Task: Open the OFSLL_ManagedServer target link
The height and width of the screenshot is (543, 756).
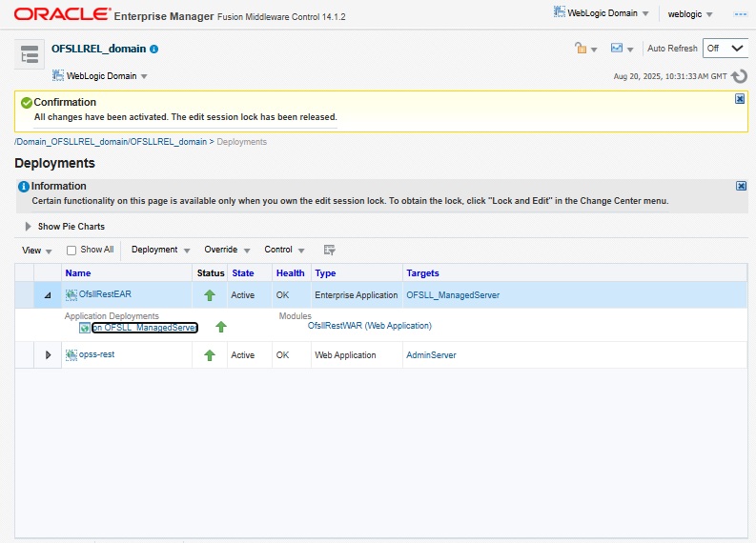Action: tap(453, 295)
